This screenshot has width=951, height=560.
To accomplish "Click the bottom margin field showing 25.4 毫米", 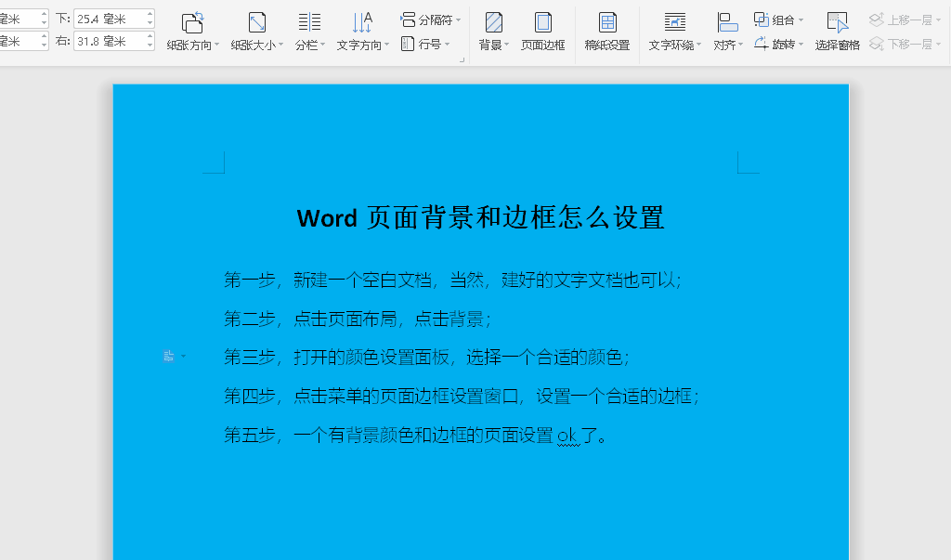I will [x=109, y=19].
